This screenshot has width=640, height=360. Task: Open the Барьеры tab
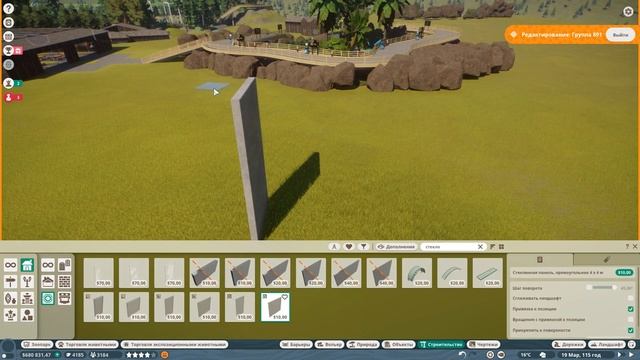coord(296,344)
